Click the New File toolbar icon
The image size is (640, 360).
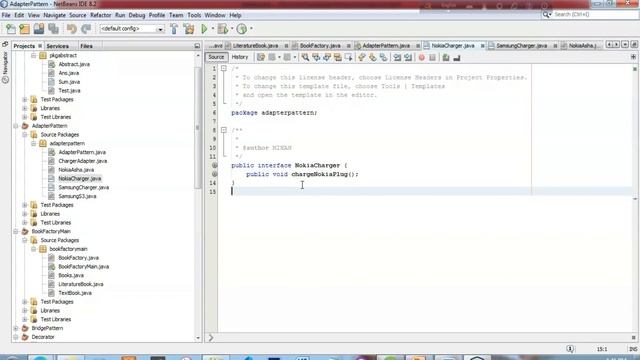(x=11, y=29)
